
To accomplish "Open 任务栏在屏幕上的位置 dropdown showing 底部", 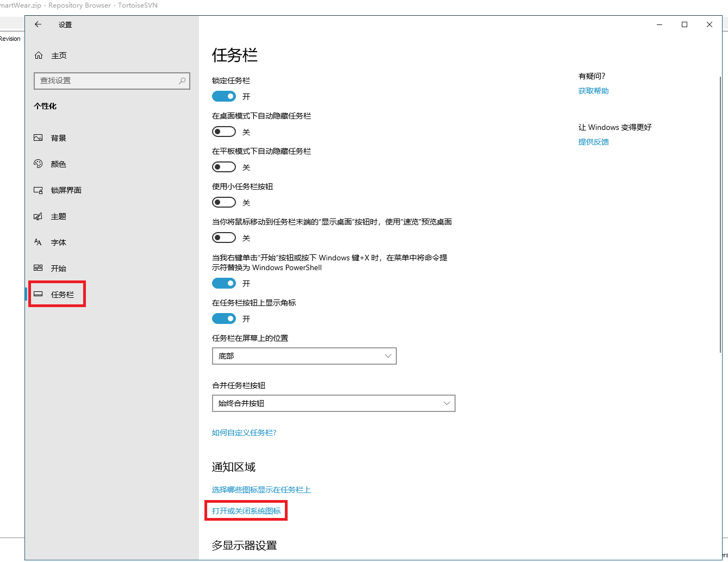I will pyautogui.click(x=304, y=356).
